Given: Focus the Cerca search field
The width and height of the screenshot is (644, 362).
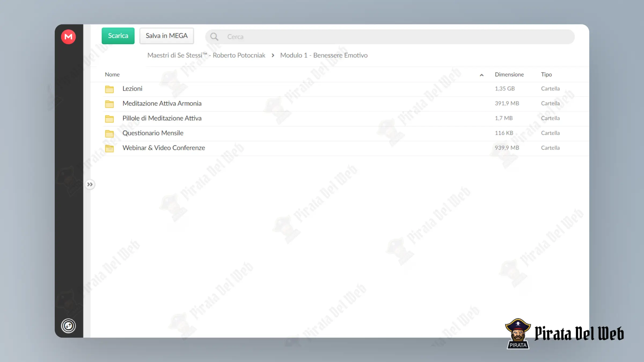Looking at the screenshot, I should [x=390, y=37].
